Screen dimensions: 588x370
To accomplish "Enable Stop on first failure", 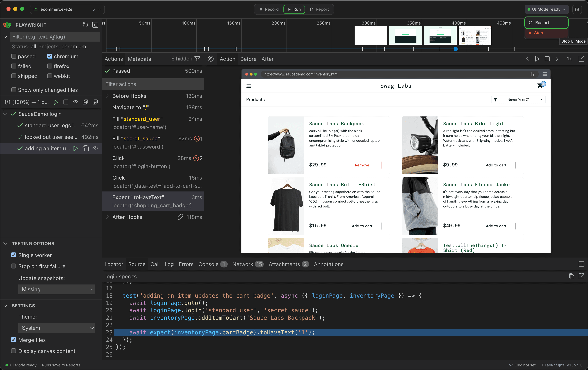I will (x=14, y=266).
